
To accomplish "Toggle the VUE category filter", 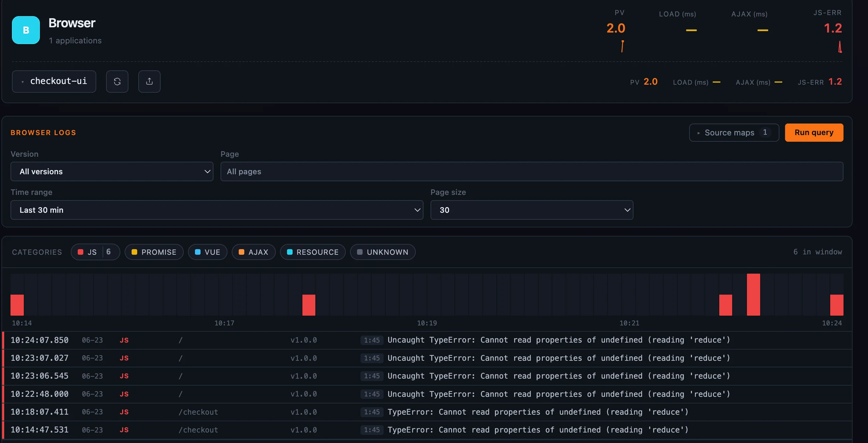I will (x=208, y=252).
